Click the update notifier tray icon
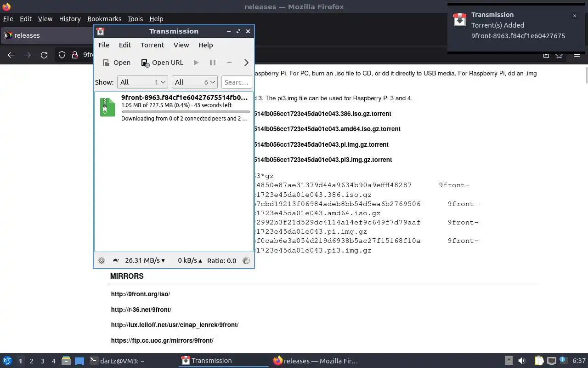This screenshot has width=588, height=368. click(562, 361)
